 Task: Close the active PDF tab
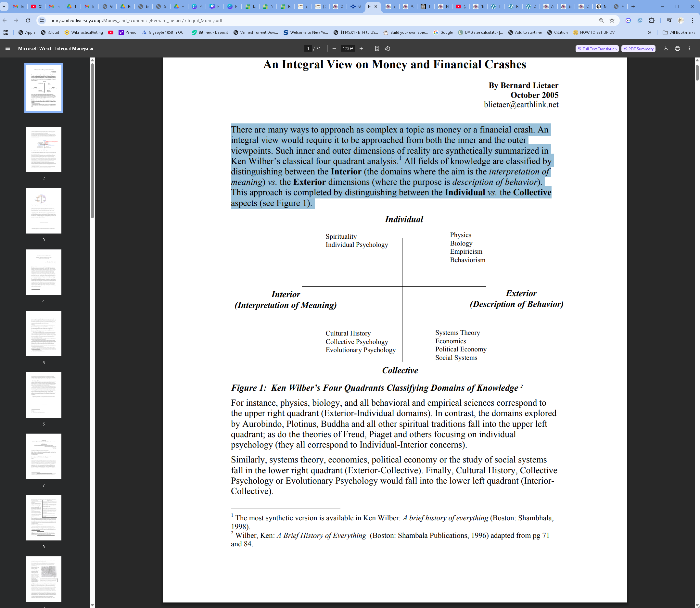[x=376, y=6]
